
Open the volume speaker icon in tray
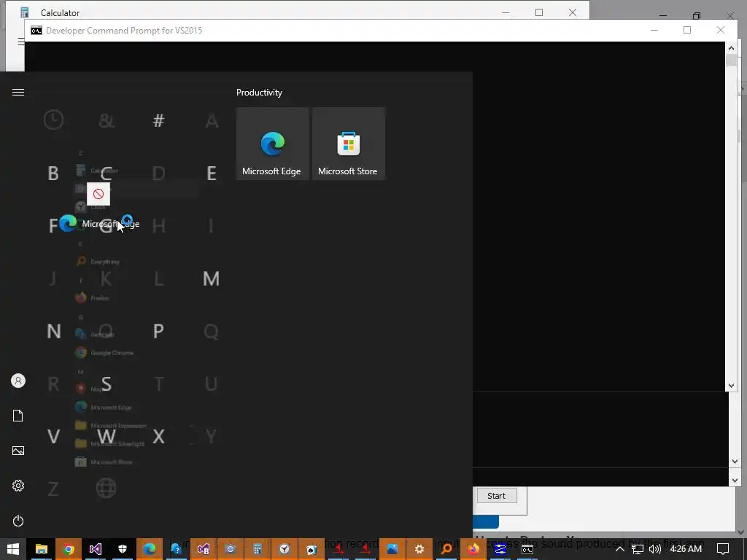click(655, 549)
